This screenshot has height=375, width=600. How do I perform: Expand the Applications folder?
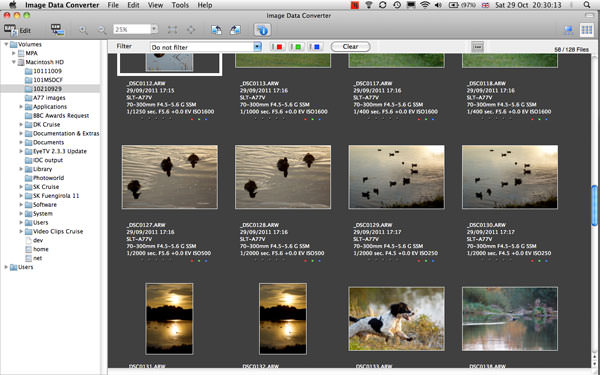coord(21,106)
